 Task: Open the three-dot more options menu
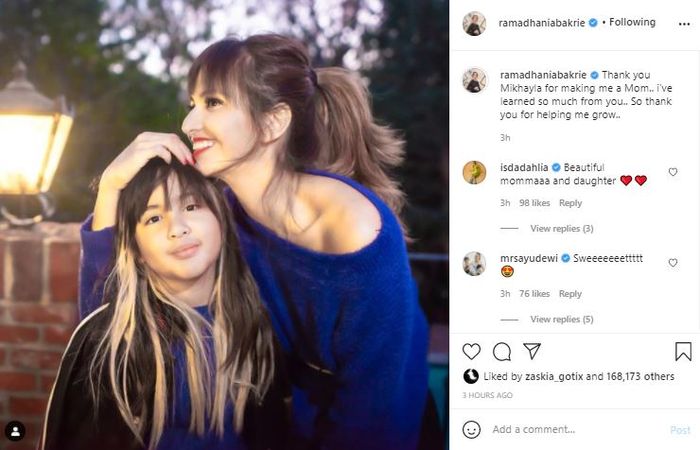tap(684, 24)
